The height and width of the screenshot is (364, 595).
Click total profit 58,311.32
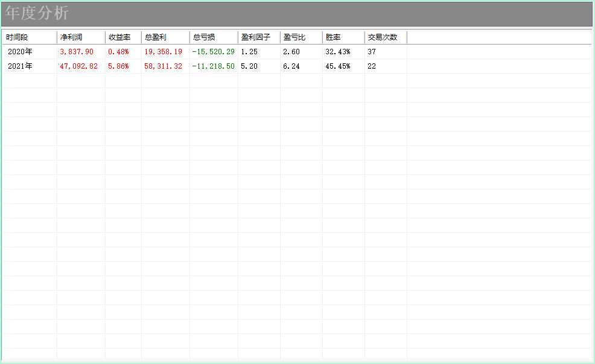[x=163, y=66]
